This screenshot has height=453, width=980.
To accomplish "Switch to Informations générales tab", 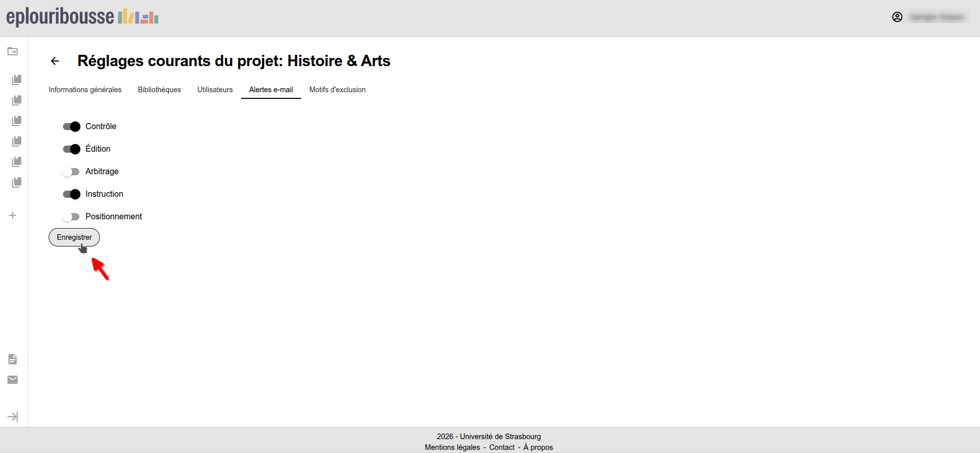I will click(x=85, y=90).
